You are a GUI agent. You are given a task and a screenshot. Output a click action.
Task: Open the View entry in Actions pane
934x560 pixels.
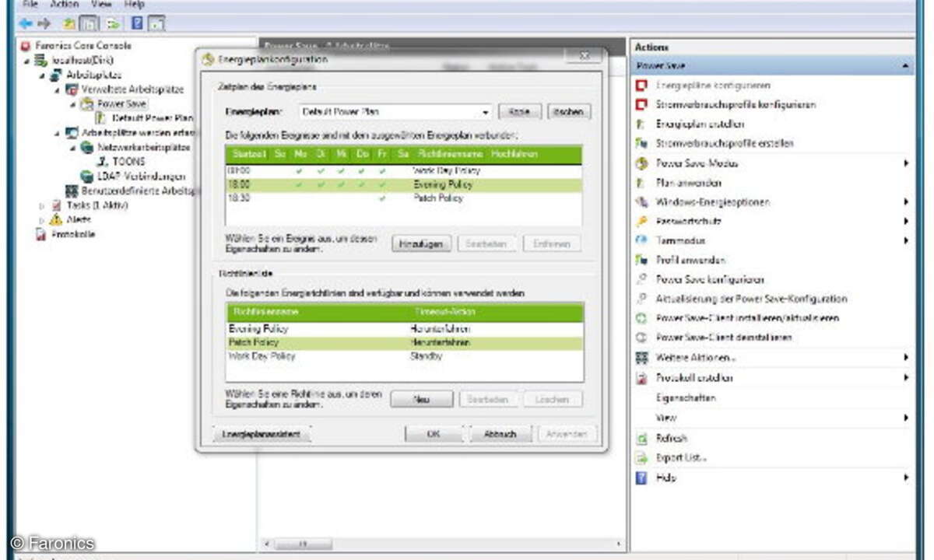click(x=665, y=418)
